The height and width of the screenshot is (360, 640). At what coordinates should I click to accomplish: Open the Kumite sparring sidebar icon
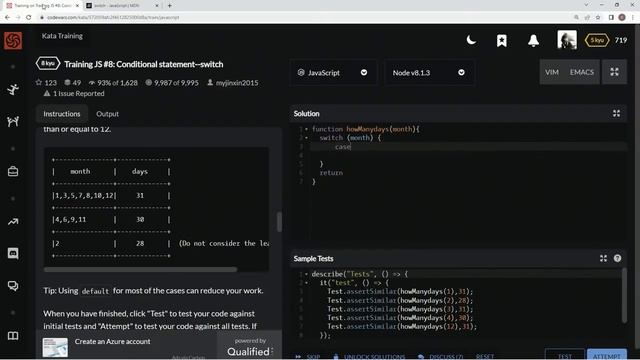pos(13,121)
